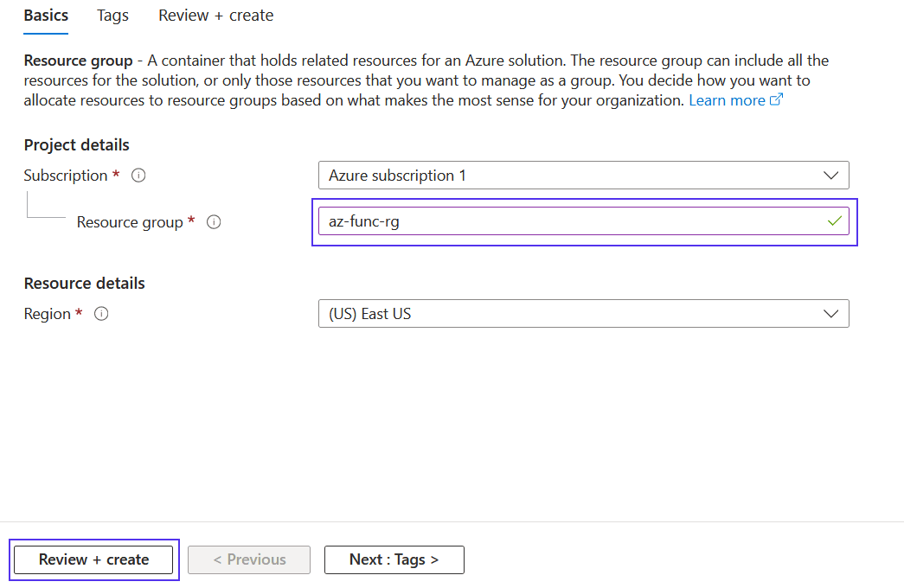
Task: Switch to the Tags tab
Action: pos(112,15)
